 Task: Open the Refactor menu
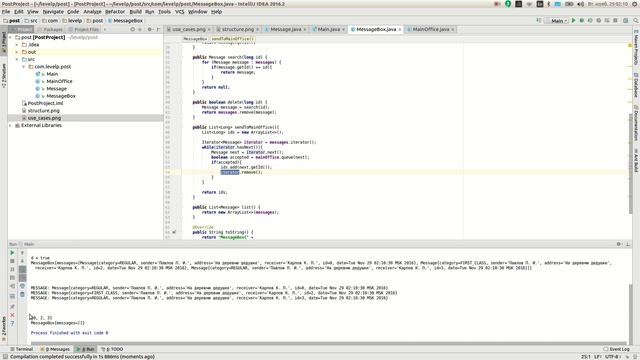pos(115,12)
